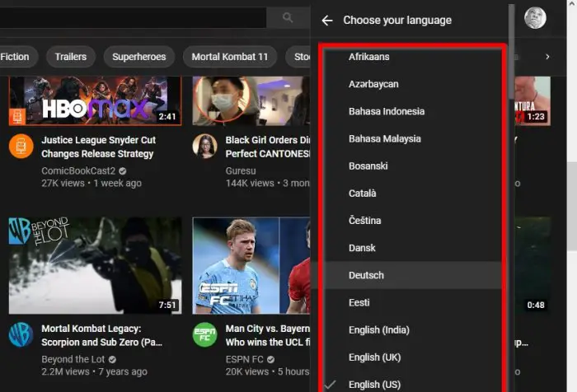Go back from Choose your language menu

coord(327,21)
